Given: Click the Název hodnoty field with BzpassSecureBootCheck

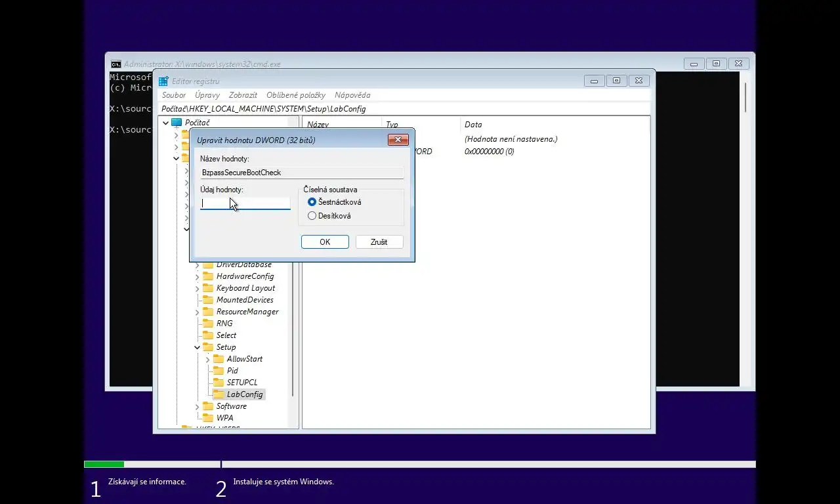Looking at the screenshot, I should 302,173.
